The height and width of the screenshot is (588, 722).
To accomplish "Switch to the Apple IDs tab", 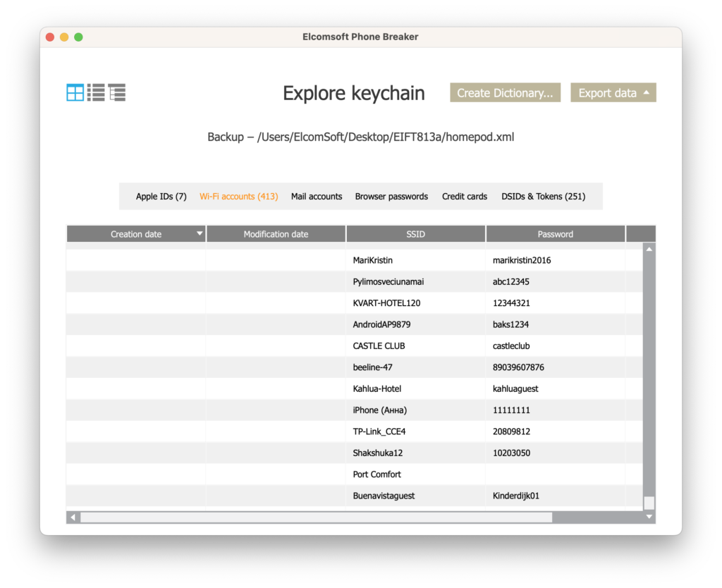I will click(x=161, y=196).
